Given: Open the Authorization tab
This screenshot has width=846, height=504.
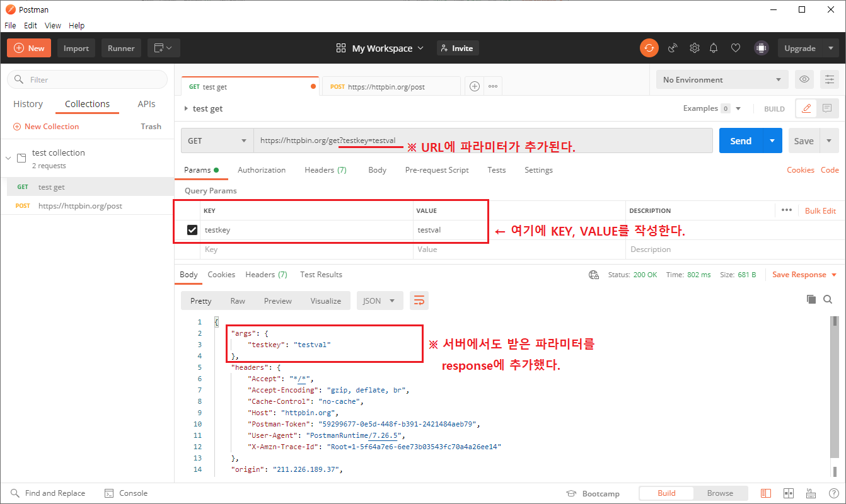Looking at the screenshot, I should 262,170.
